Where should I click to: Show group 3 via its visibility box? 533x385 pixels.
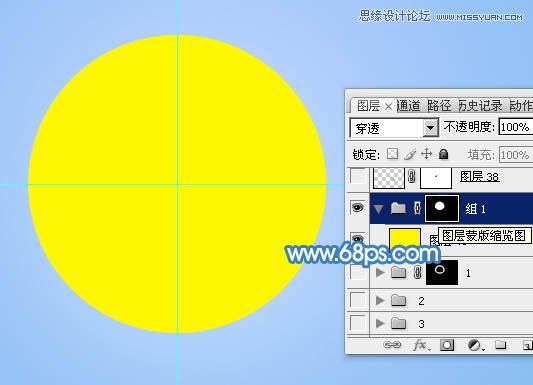click(358, 322)
